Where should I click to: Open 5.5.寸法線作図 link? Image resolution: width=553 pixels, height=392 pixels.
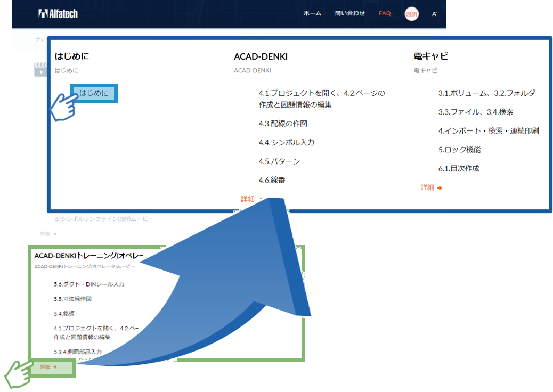pos(72,299)
